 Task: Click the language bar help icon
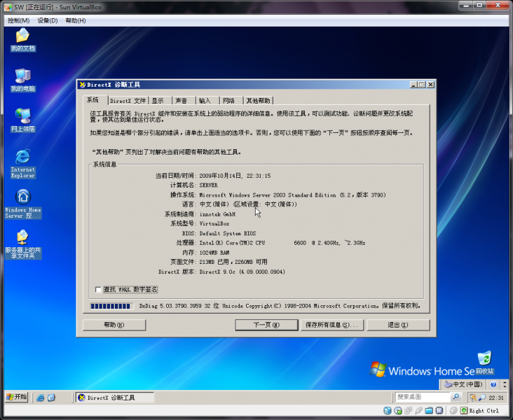(493, 385)
